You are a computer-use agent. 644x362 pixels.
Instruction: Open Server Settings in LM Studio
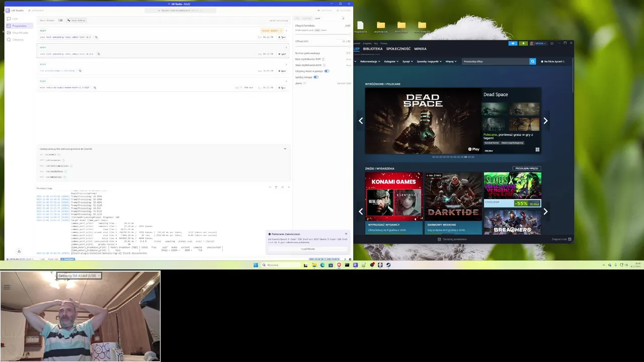pyautogui.click(x=76, y=20)
